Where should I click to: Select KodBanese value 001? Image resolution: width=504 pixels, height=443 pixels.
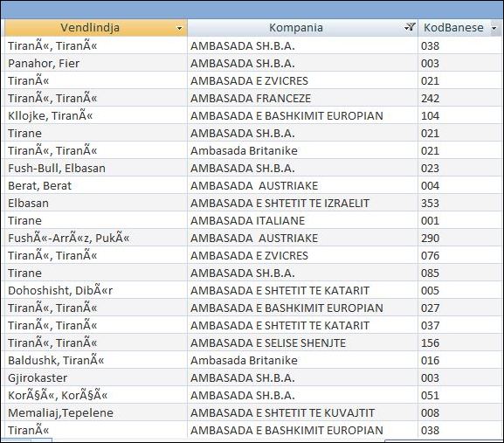tap(459, 220)
